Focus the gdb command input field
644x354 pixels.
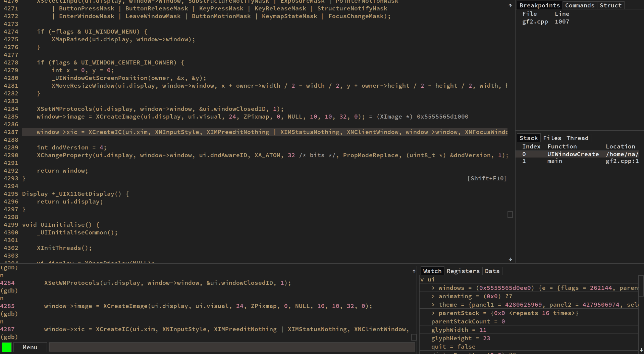231,347
